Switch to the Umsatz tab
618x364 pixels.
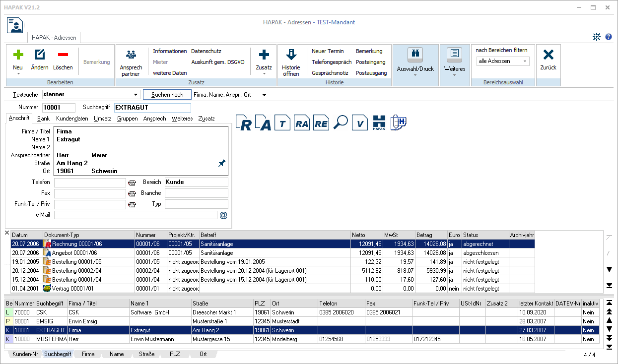point(103,119)
